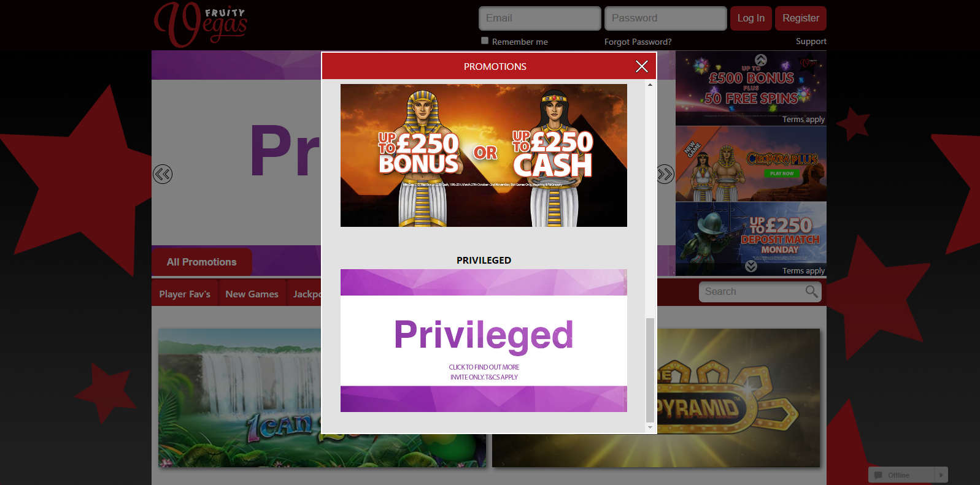Open the Offline chat widget icon

878,475
